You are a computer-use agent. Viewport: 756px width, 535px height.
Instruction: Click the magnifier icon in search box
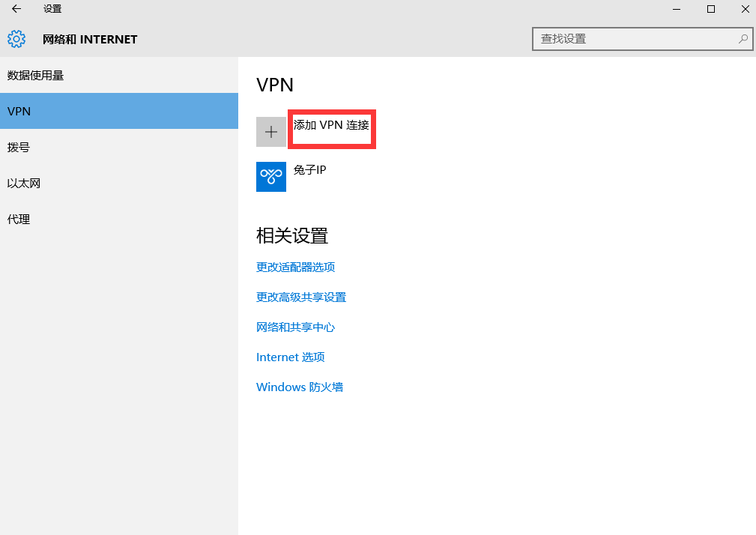click(x=743, y=39)
